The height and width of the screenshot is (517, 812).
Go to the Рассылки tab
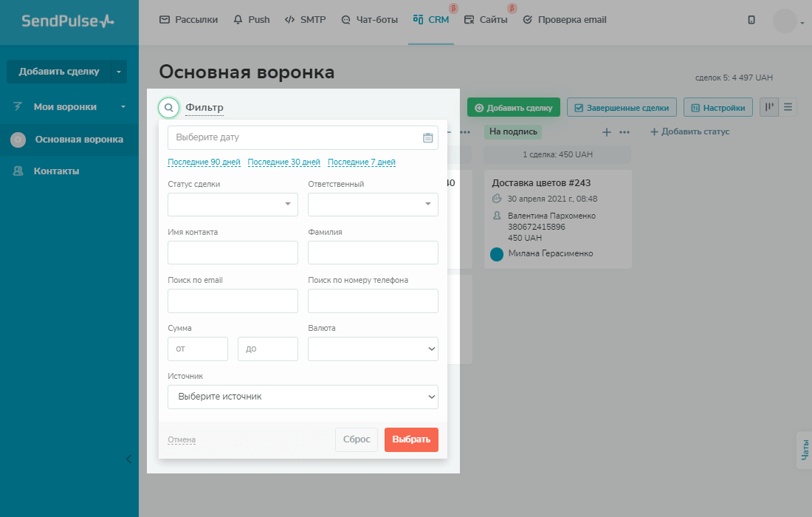click(189, 20)
